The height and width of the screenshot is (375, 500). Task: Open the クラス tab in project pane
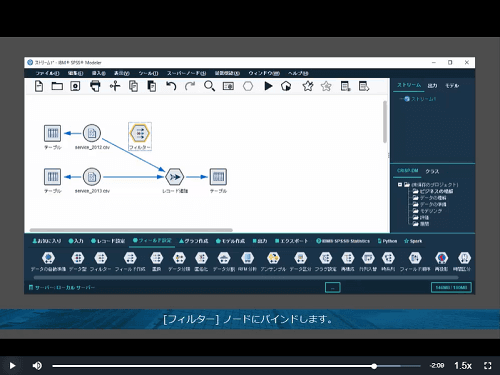[432, 171]
